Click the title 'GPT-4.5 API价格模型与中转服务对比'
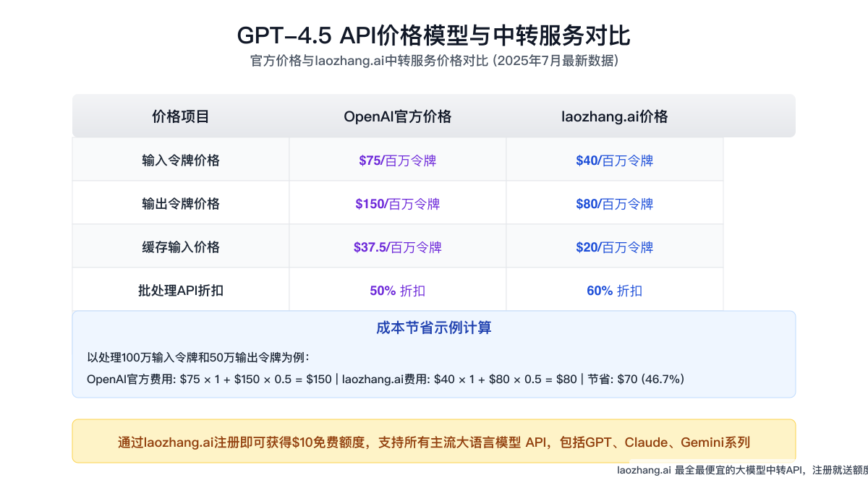The image size is (868, 488). click(x=434, y=35)
